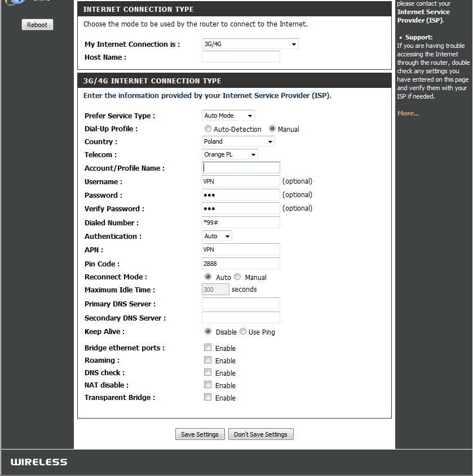
Task: Select Manual dial-up profile radio
Action: (x=272, y=128)
